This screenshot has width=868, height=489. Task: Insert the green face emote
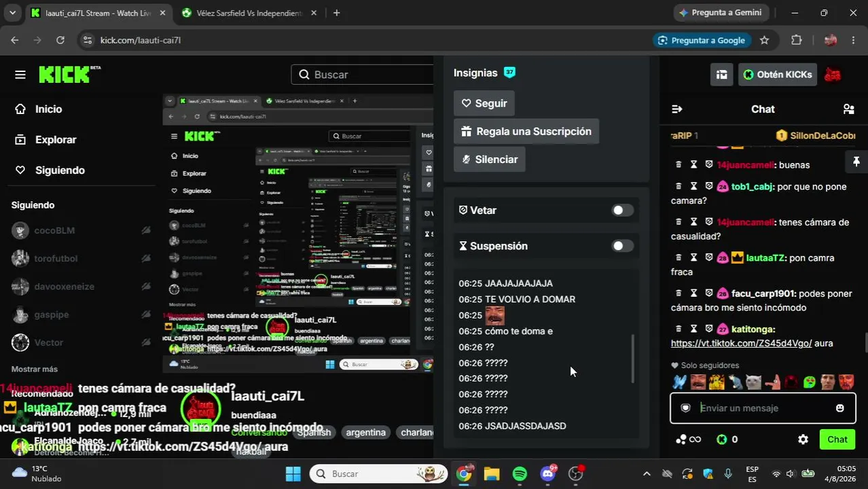click(810, 382)
